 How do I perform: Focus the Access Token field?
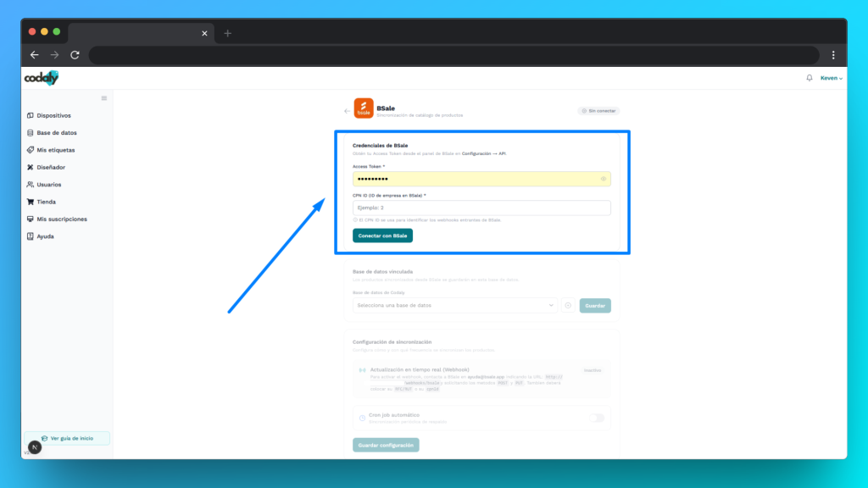(481, 179)
